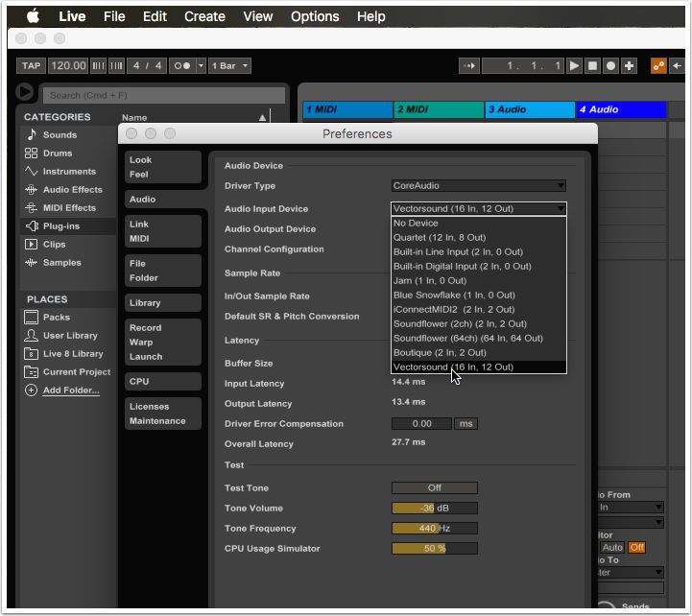This screenshot has width=692, height=616.
Task: Click the re-enable automation arrow icon
Action: pyautogui.click(x=677, y=66)
